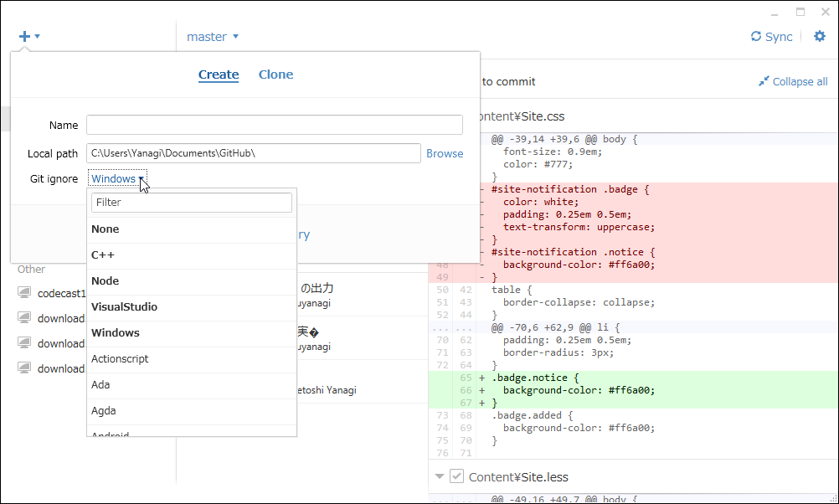
Task: Choose VisualStudio from gitignore list
Action: (x=124, y=306)
